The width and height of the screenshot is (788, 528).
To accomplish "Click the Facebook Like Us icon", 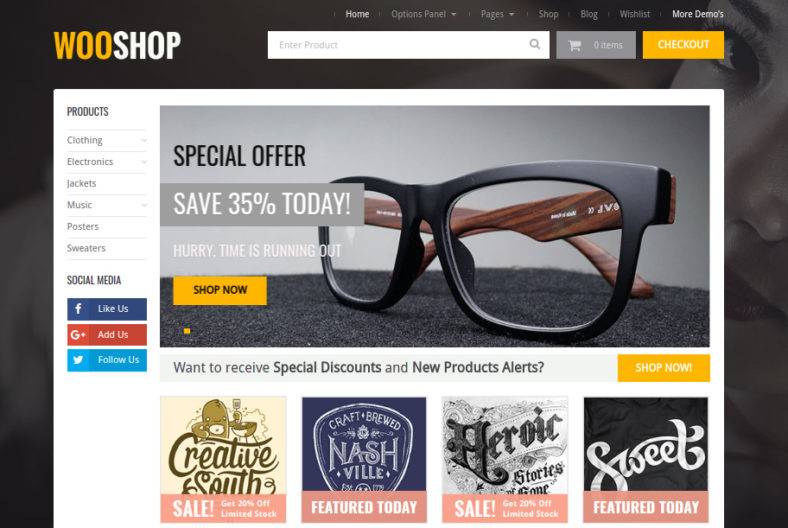I will click(78, 308).
